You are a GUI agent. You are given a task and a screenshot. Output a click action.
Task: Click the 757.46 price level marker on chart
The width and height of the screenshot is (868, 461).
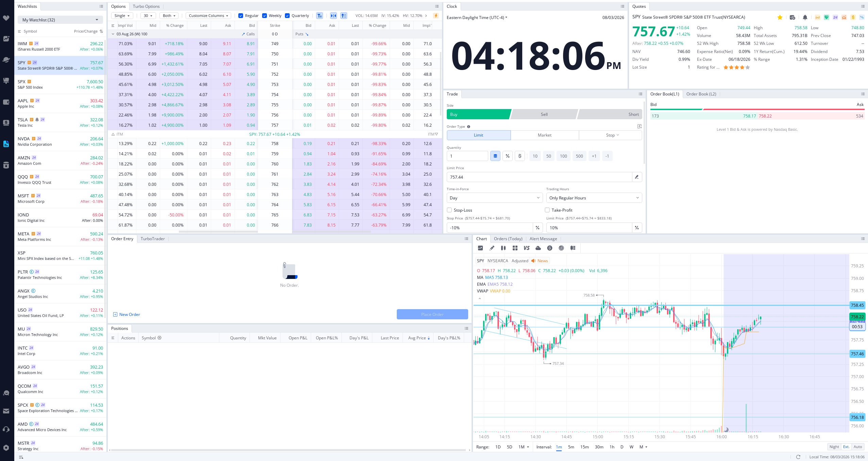(x=857, y=354)
